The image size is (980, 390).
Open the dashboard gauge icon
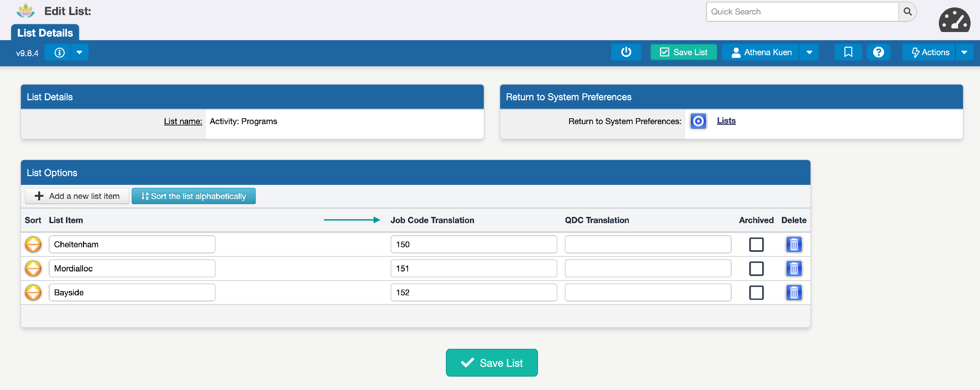pyautogui.click(x=954, y=20)
